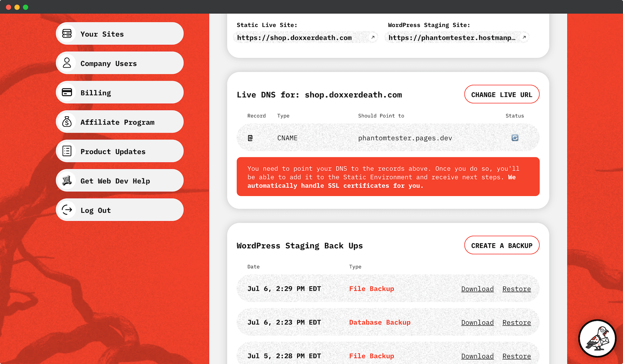Click the Log Out arrow icon
The image size is (623, 364).
tap(67, 210)
